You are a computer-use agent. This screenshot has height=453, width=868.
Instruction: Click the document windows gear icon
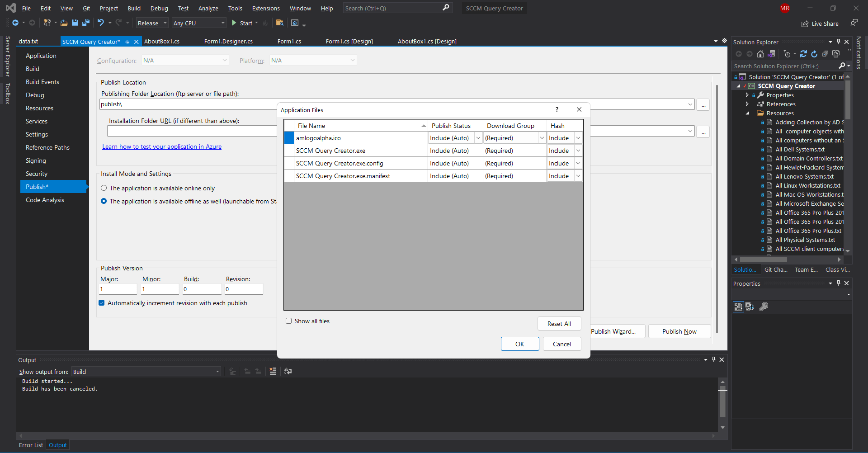pos(724,41)
